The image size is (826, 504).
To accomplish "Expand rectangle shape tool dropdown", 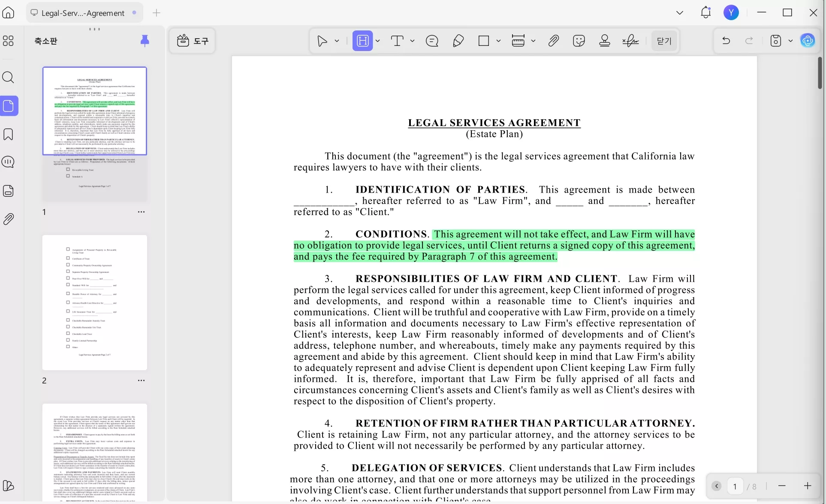I will [498, 41].
